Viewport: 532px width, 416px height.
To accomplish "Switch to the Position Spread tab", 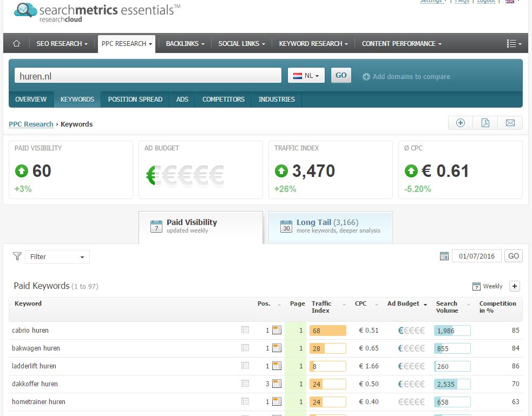I will [x=135, y=100].
